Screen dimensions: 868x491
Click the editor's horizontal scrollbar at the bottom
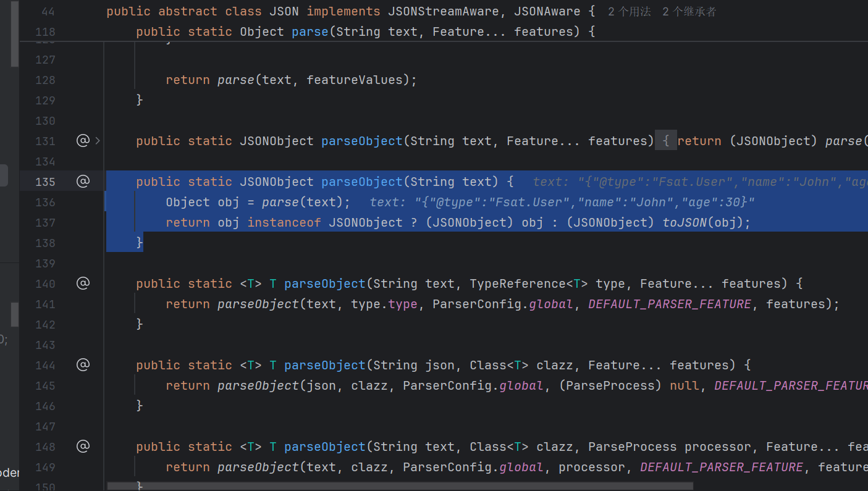pos(402,487)
